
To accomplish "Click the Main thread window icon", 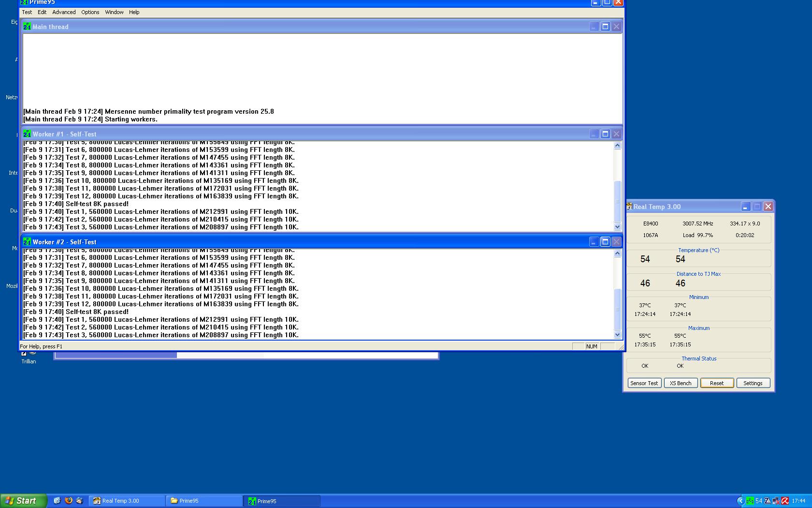I will tap(27, 27).
